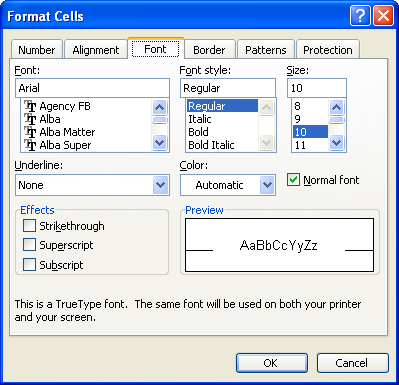The image size is (399, 385).
Task: Select Bold Italic font style
Action: (x=211, y=145)
